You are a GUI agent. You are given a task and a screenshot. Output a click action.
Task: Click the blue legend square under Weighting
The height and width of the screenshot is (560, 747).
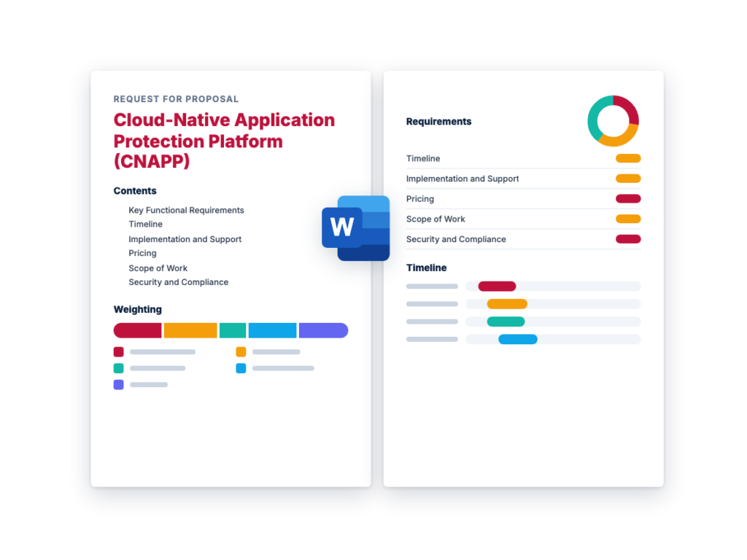(x=241, y=368)
